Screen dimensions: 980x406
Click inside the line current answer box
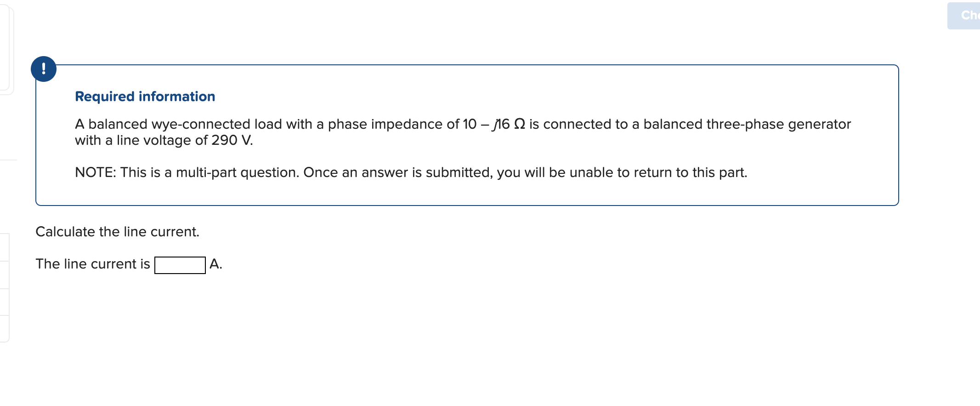click(180, 265)
